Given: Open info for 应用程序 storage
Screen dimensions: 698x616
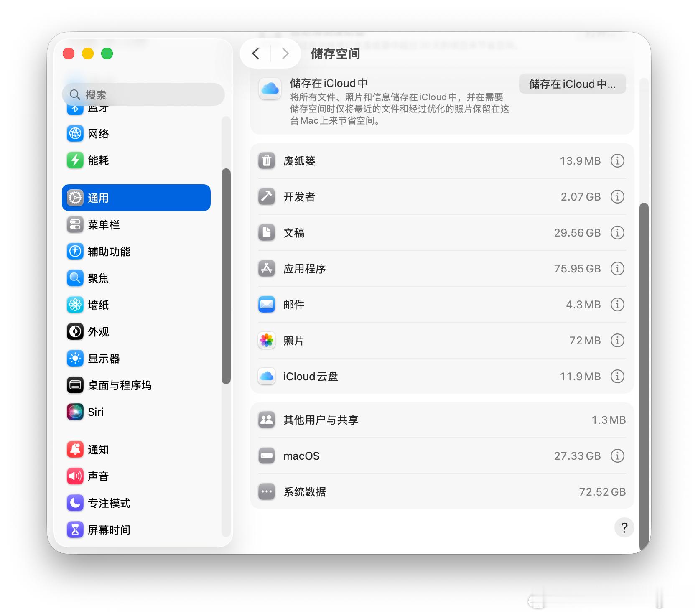Looking at the screenshot, I should click(617, 269).
